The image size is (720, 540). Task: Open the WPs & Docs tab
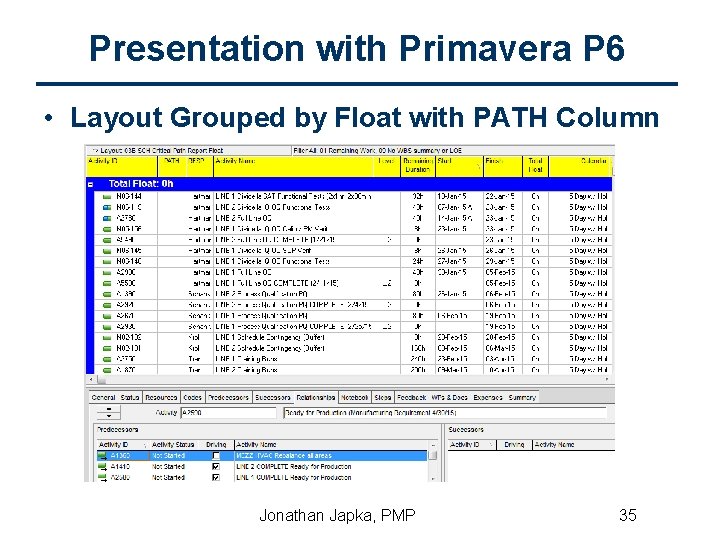(450, 398)
